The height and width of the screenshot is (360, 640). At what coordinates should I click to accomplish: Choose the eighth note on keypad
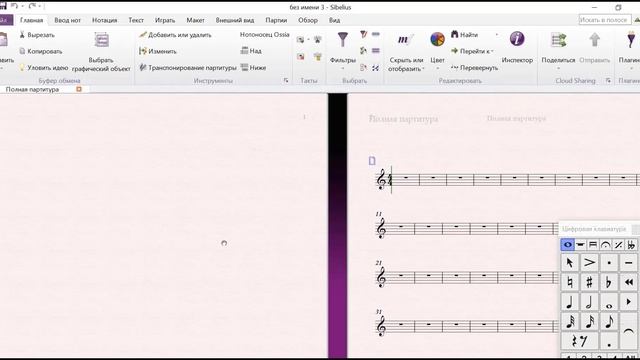(x=609, y=322)
